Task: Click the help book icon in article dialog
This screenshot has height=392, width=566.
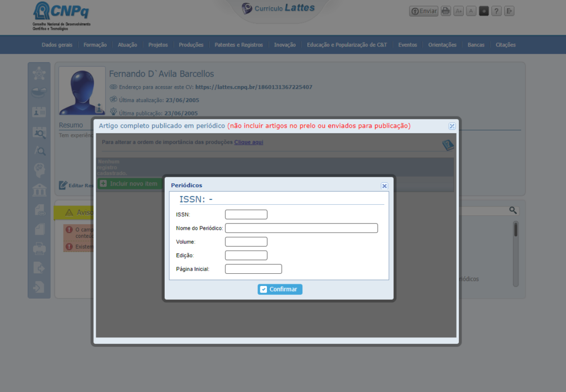Action: click(448, 145)
